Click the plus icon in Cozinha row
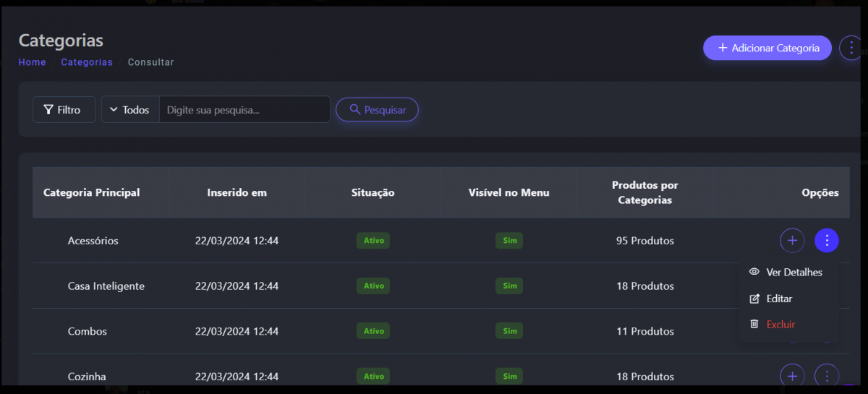This screenshot has width=868, height=394. [x=792, y=375]
